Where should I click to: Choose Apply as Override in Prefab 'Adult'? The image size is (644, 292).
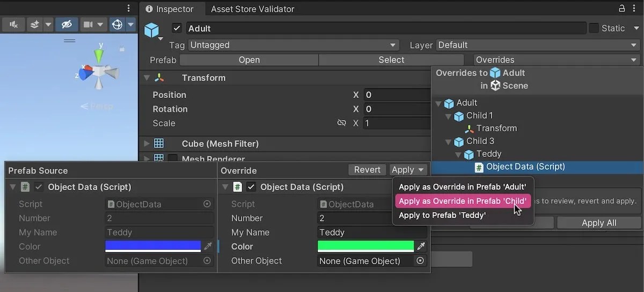coord(463,187)
